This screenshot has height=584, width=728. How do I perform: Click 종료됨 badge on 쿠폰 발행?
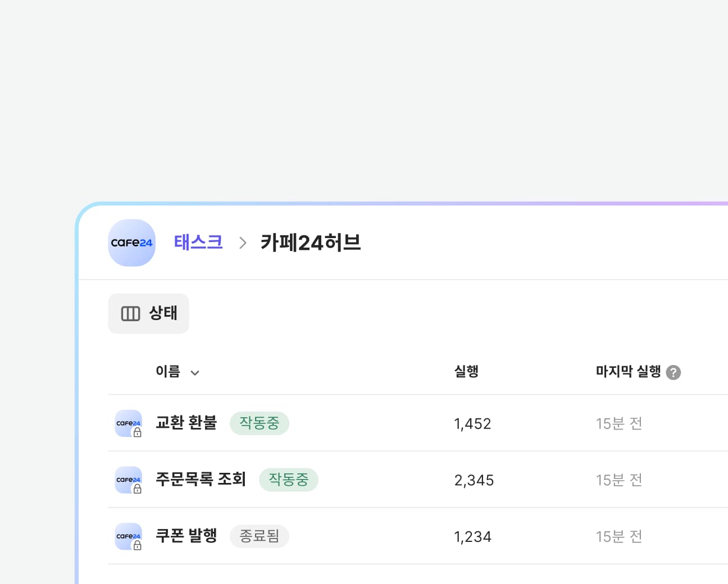click(259, 536)
